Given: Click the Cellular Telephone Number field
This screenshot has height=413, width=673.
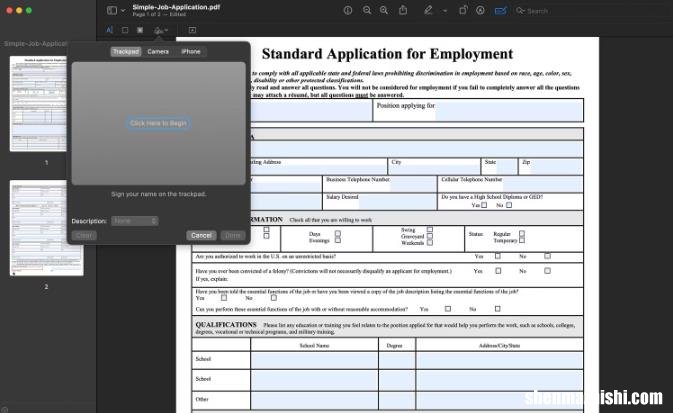Looking at the screenshot, I should tap(543, 185).
